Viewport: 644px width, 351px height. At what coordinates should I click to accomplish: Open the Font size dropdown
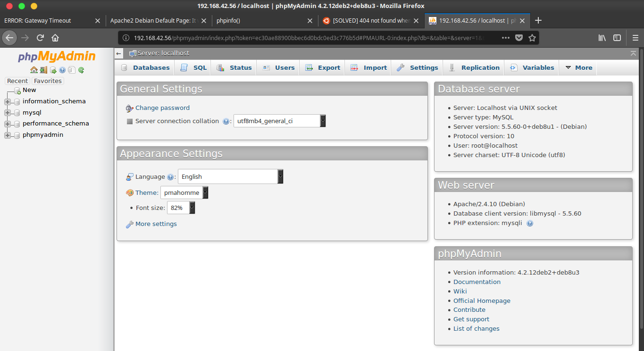point(181,208)
